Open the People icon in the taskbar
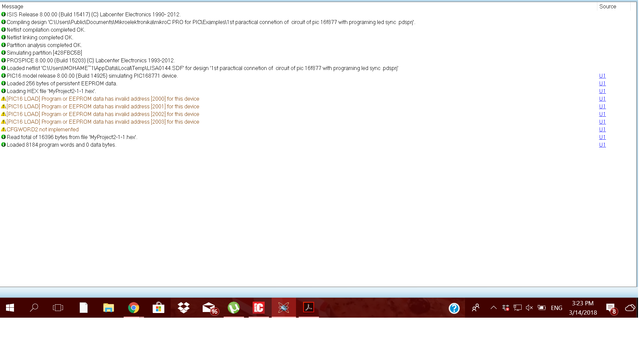Screen dimensions: 640x360 pyautogui.click(x=476, y=308)
